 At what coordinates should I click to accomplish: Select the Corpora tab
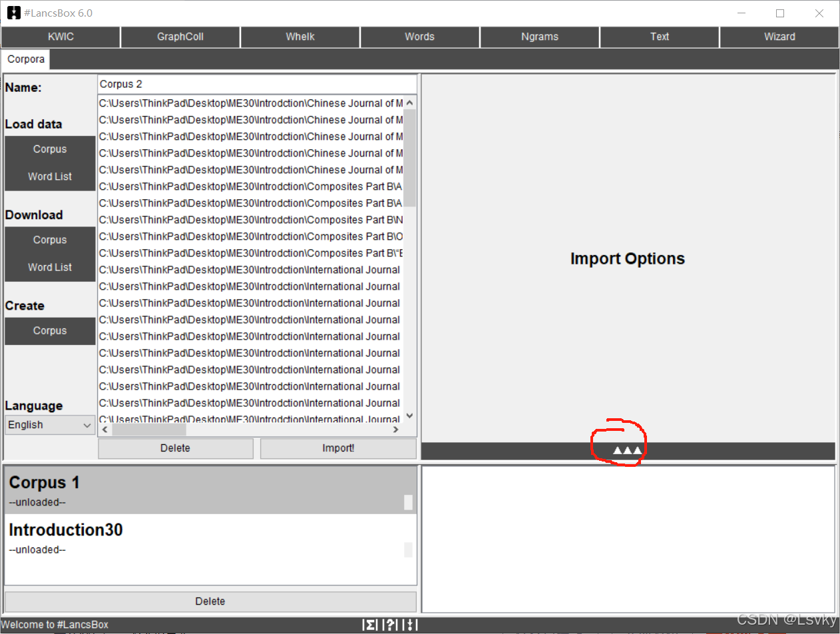click(x=26, y=59)
